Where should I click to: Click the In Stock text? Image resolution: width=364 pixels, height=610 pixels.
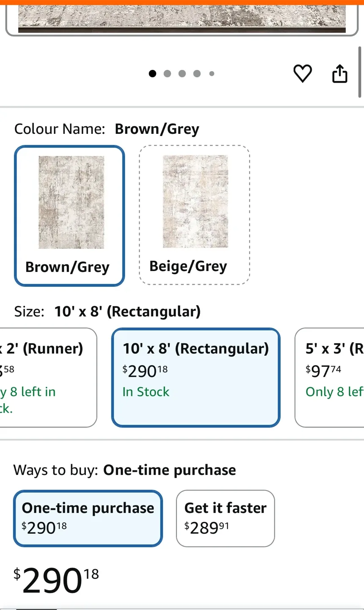tap(146, 391)
